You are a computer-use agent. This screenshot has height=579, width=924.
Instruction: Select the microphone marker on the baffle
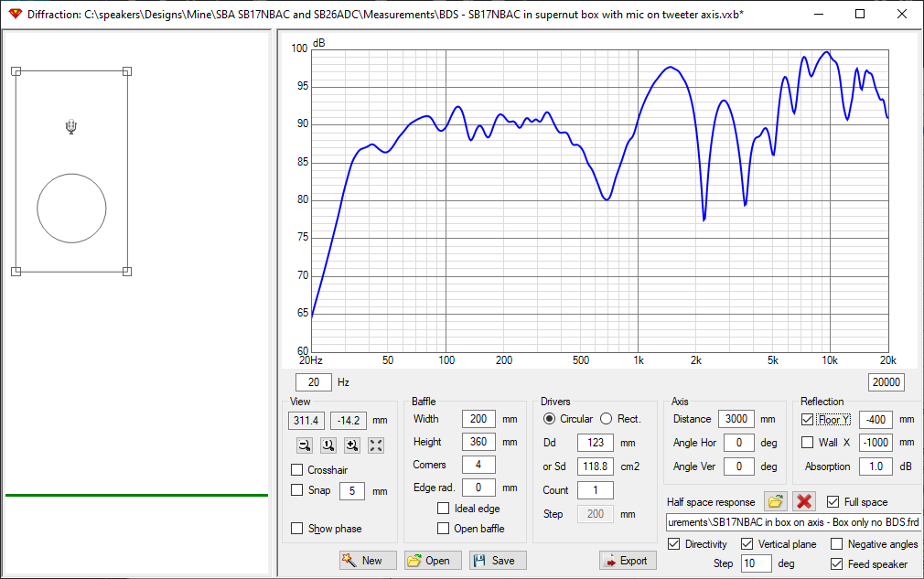[71, 126]
